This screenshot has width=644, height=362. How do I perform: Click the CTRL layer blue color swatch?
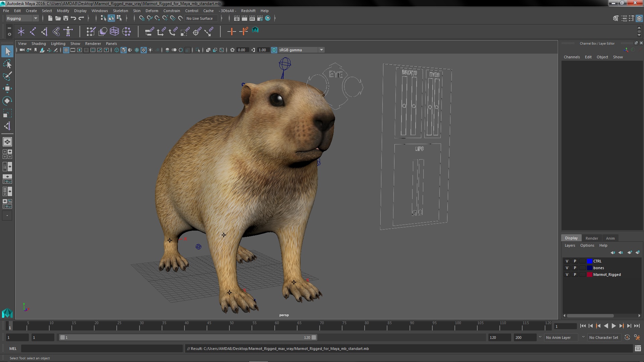(x=589, y=261)
